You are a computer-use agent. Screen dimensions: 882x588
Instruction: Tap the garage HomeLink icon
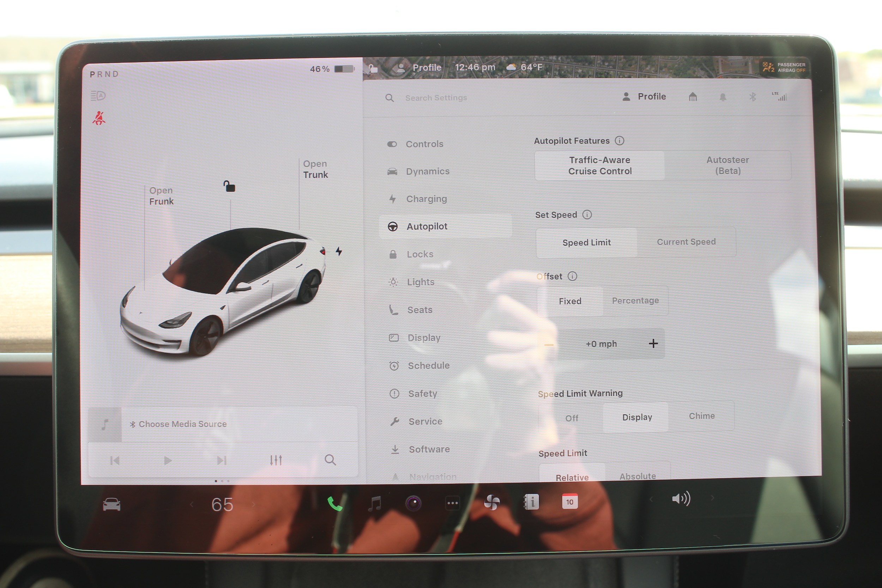[693, 97]
